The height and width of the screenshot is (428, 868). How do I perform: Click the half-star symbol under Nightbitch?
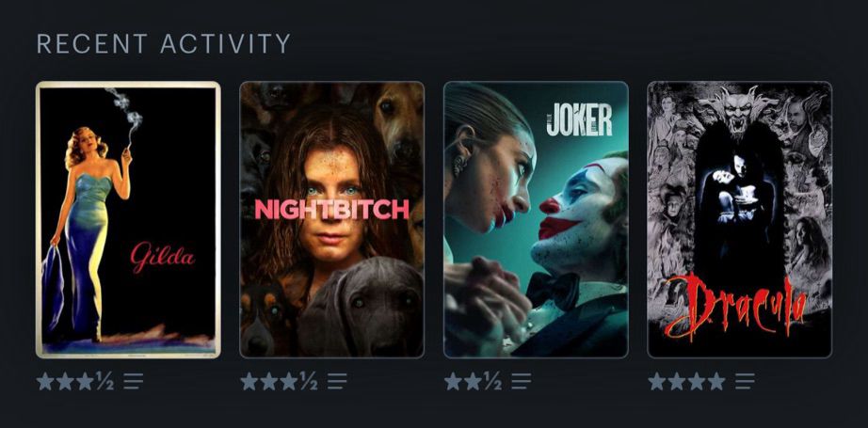point(308,381)
